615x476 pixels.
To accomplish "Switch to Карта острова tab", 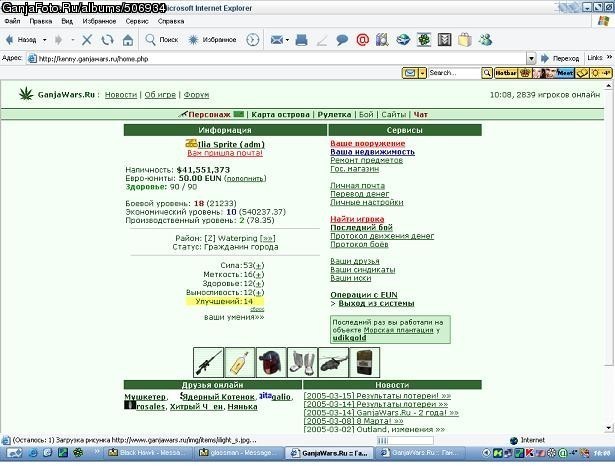I will (280, 114).
